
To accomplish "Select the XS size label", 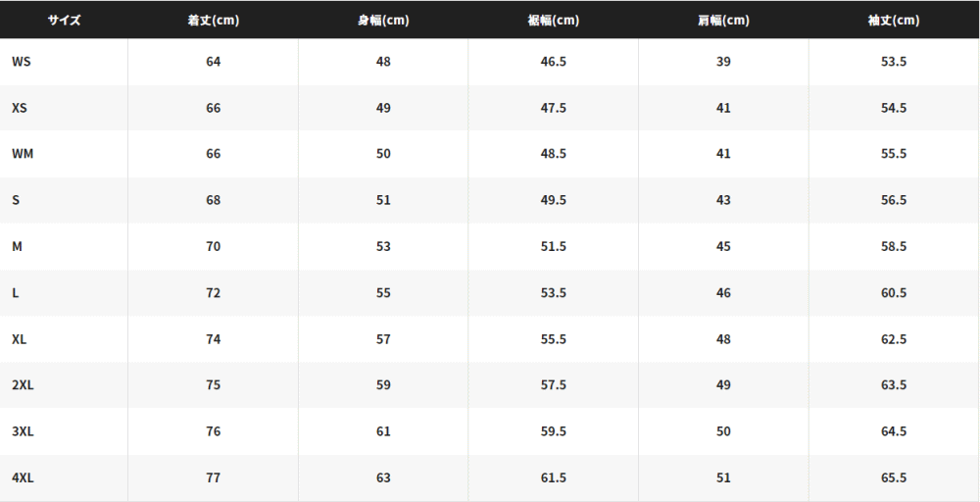I will point(20,108).
